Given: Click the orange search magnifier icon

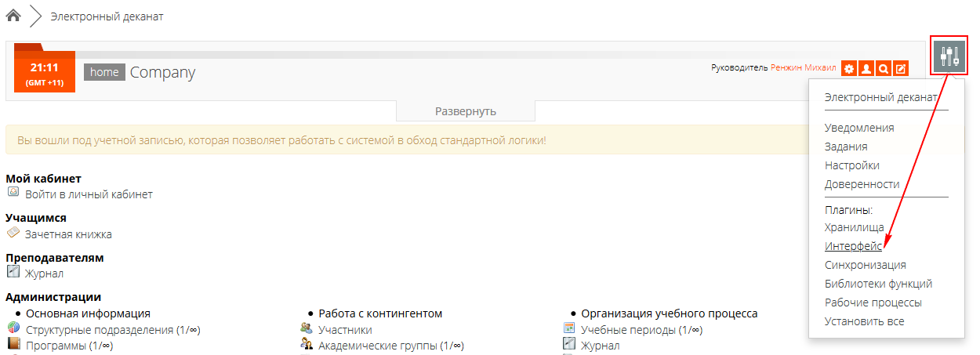Looking at the screenshot, I should [x=884, y=69].
